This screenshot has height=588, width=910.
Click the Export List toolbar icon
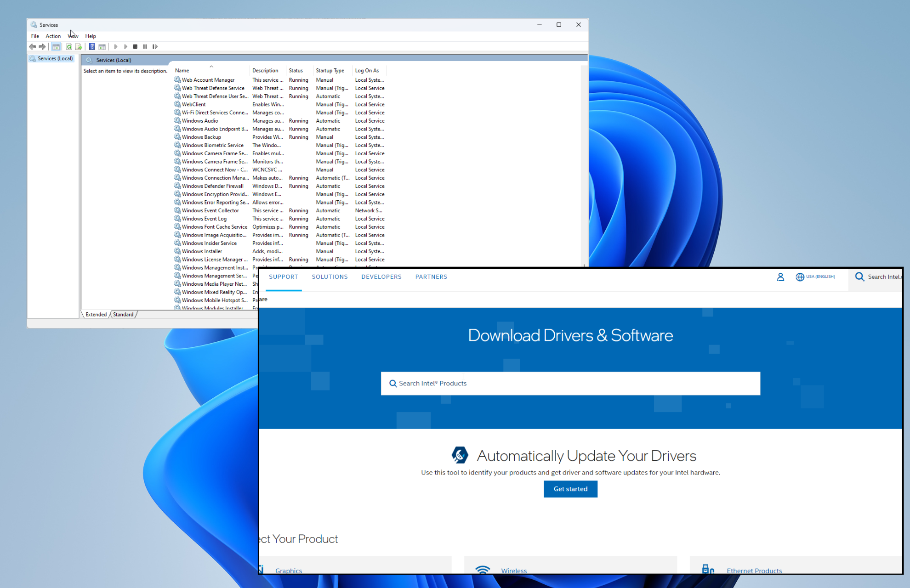click(79, 46)
